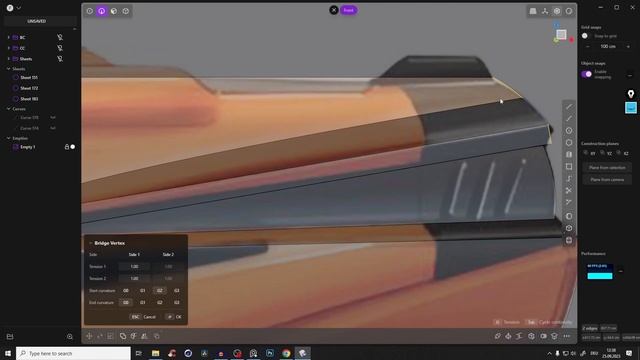Set Start curvature to G2
Image resolution: width=640 pixels, height=360 pixels.
(x=160, y=291)
